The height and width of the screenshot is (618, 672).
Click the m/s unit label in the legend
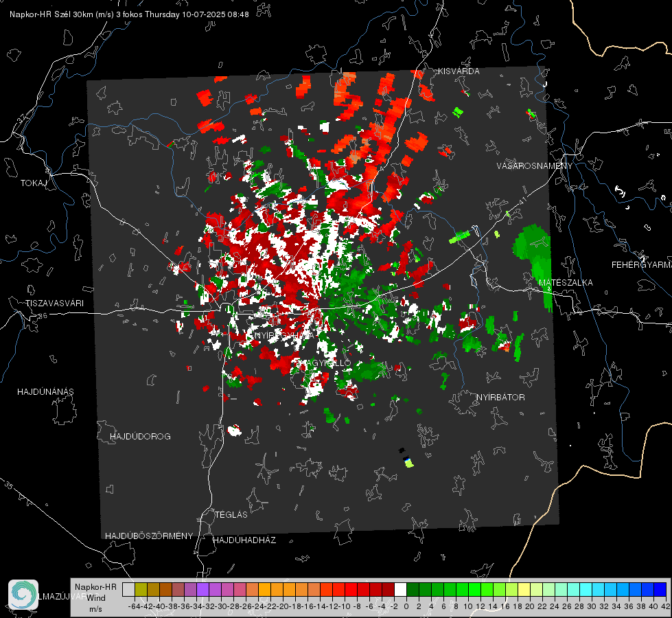click(x=95, y=609)
